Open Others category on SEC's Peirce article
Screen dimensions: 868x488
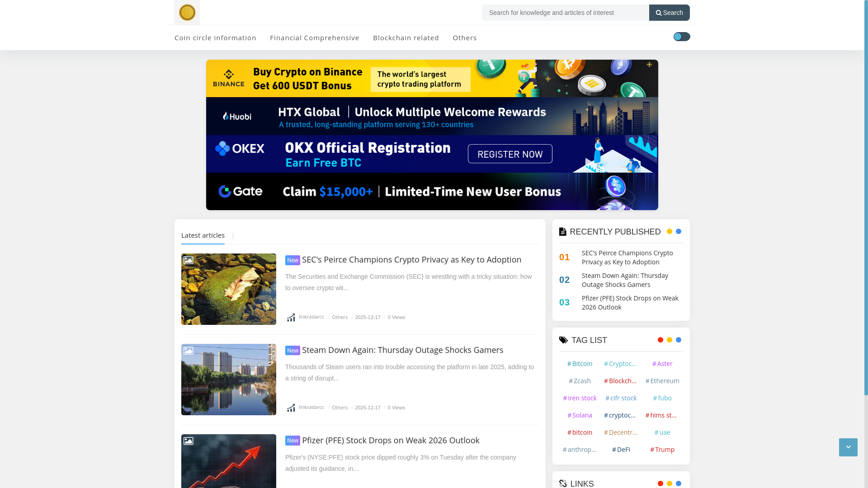[340, 317]
